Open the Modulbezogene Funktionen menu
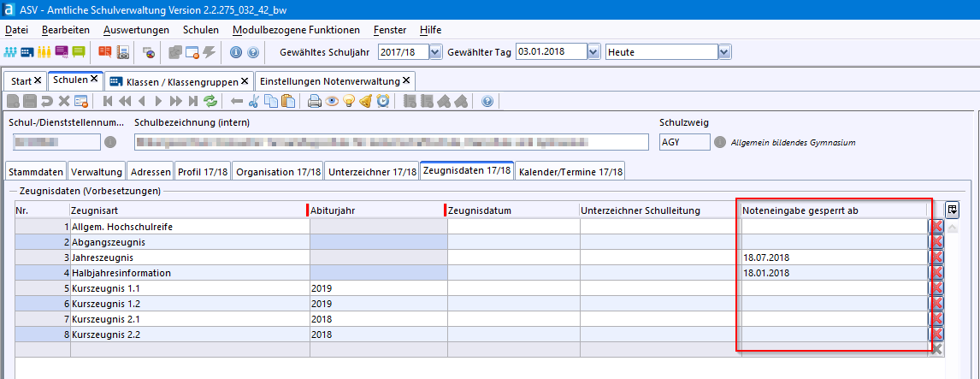 click(296, 30)
